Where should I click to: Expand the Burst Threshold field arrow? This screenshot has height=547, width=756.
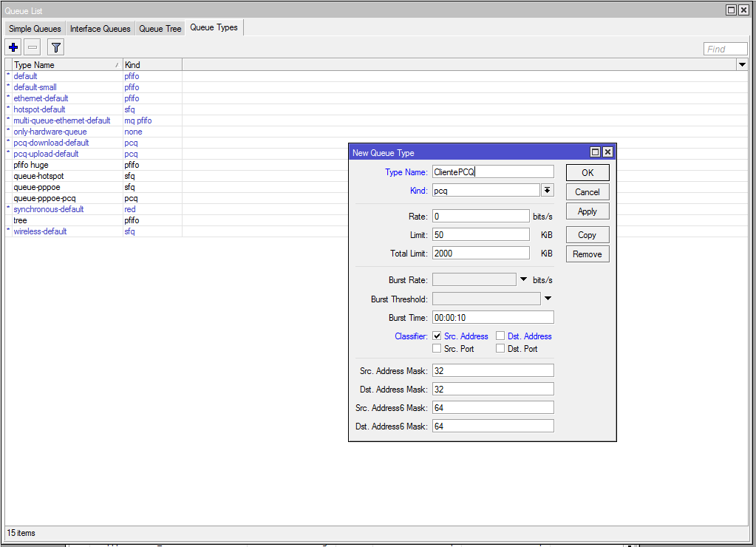coord(548,299)
